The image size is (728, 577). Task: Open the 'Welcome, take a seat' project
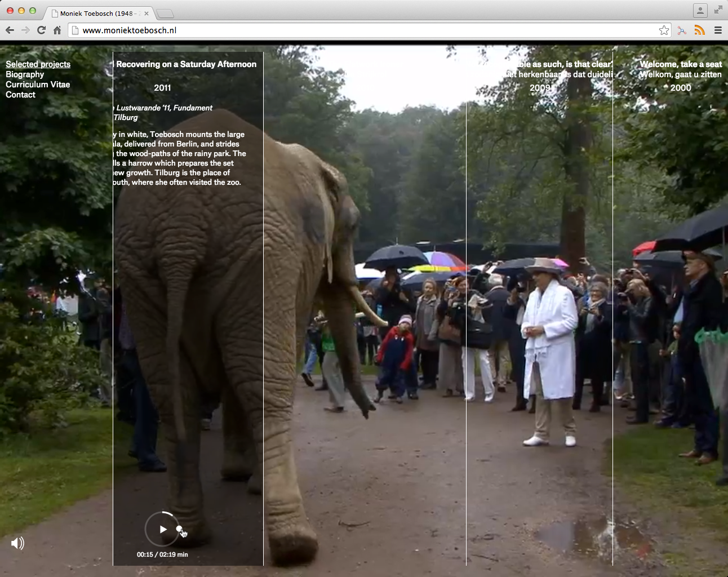(681, 64)
